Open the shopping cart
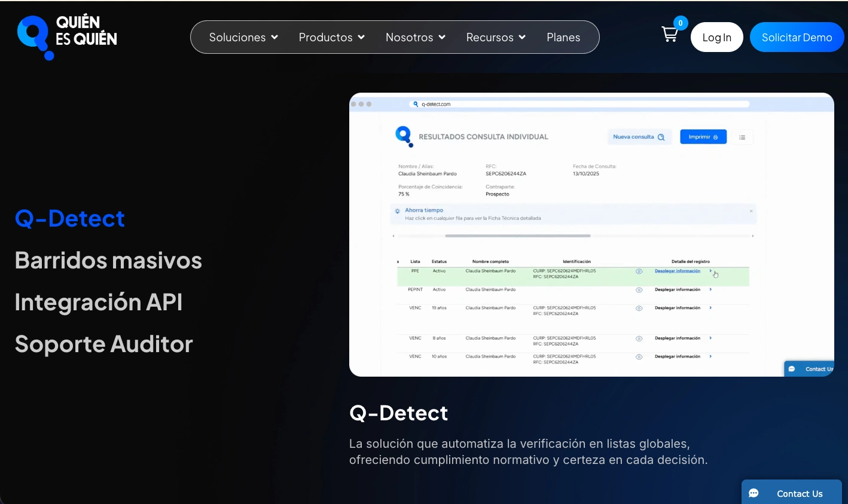The height and width of the screenshot is (504, 848). pyautogui.click(x=670, y=35)
